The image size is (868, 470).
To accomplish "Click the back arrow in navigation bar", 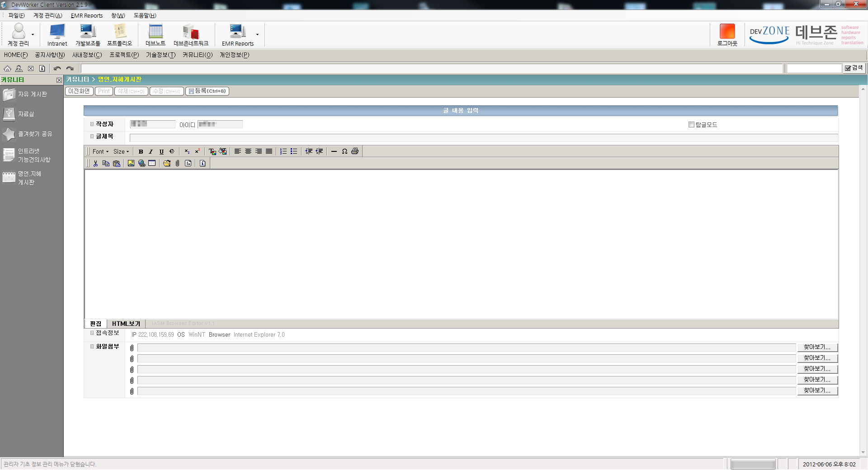I will [x=57, y=68].
